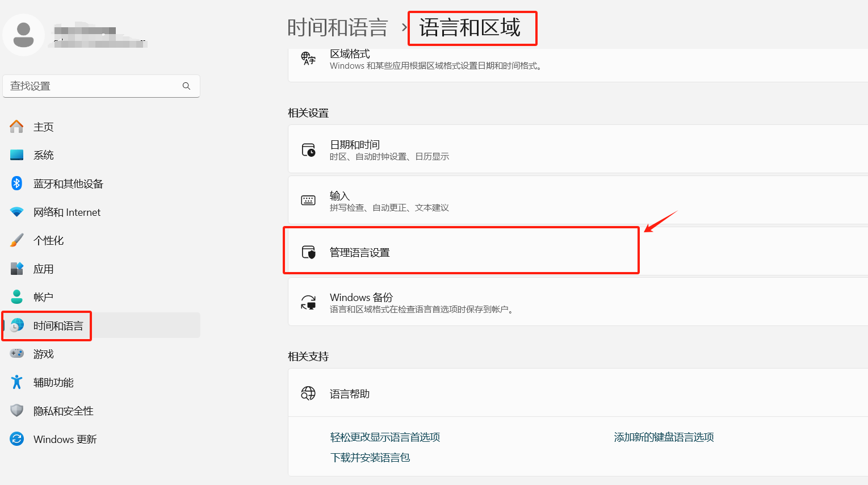Viewport: 868px width, 485px height.
Task: Click the 下载并安装语言包 link
Action: 370,458
